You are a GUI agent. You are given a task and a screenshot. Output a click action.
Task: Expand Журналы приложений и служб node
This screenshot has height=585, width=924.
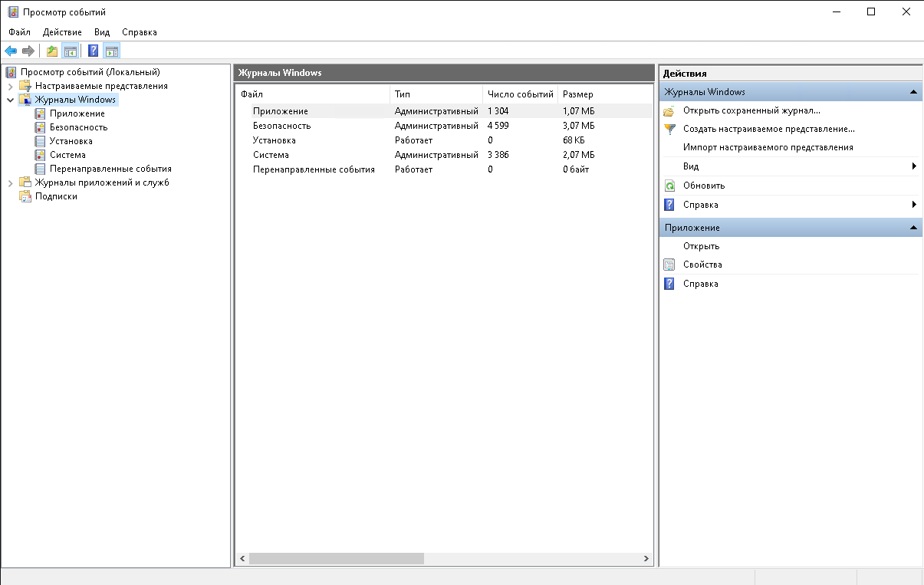coord(10,182)
